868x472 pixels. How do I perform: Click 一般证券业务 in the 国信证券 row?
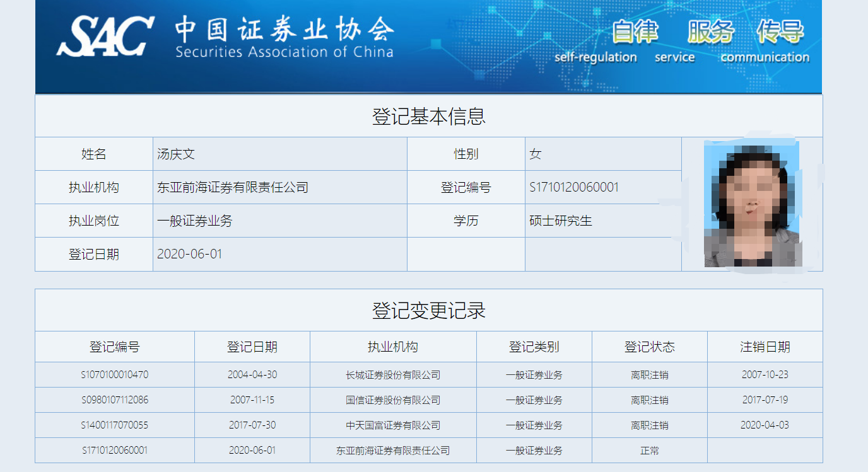point(534,400)
